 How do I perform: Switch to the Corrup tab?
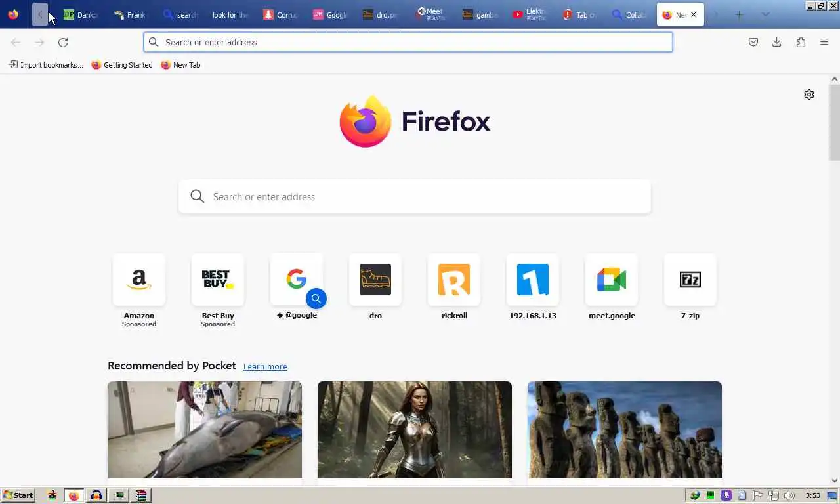[280, 14]
